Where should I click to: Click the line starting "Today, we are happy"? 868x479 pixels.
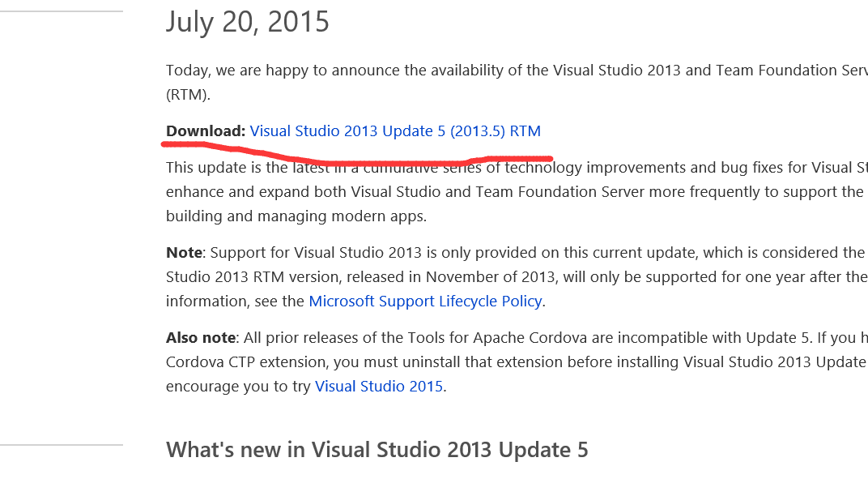510,71
